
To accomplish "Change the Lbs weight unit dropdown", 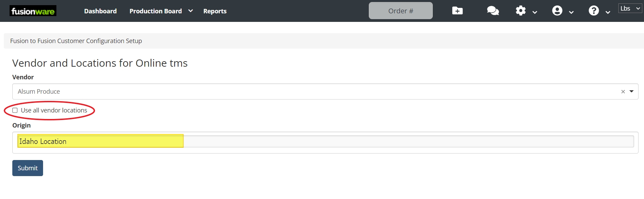I will [x=630, y=9].
